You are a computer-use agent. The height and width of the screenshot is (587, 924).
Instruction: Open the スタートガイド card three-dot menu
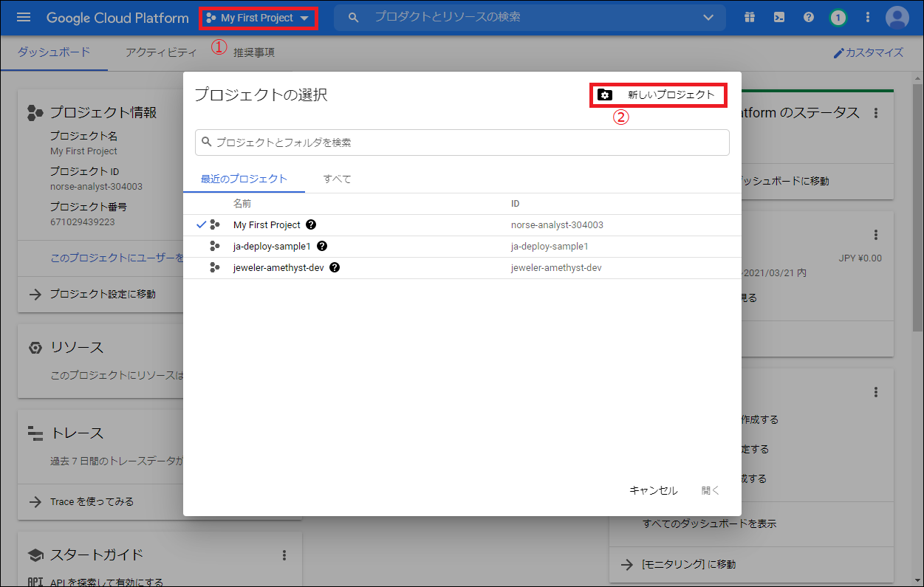click(x=284, y=555)
